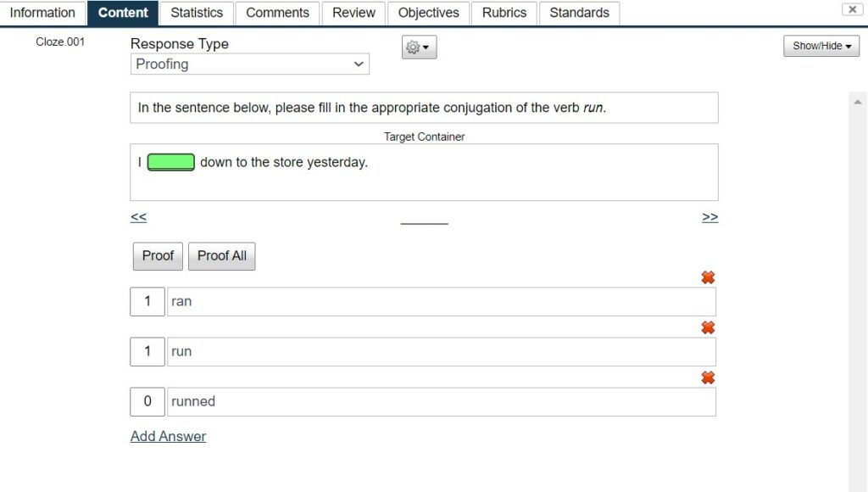Delete the 'runned' answer with red X
Screen dimensions: 868x492
708,377
